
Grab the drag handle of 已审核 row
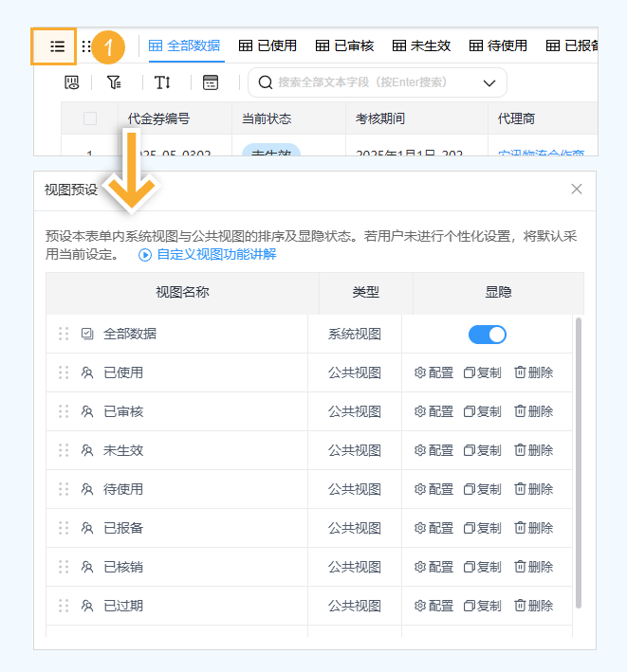(64, 411)
